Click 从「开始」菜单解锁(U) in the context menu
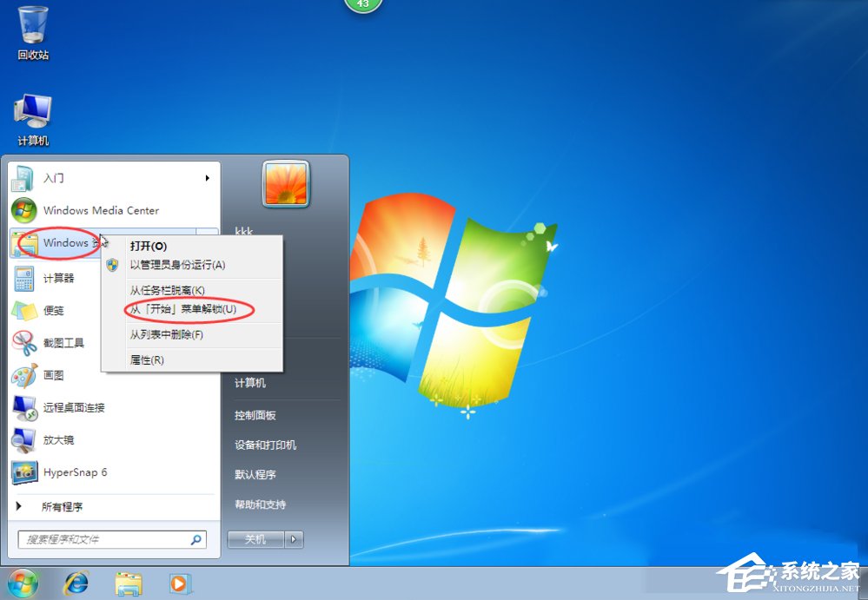The image size is (868, 600). (x=183, y=308)
